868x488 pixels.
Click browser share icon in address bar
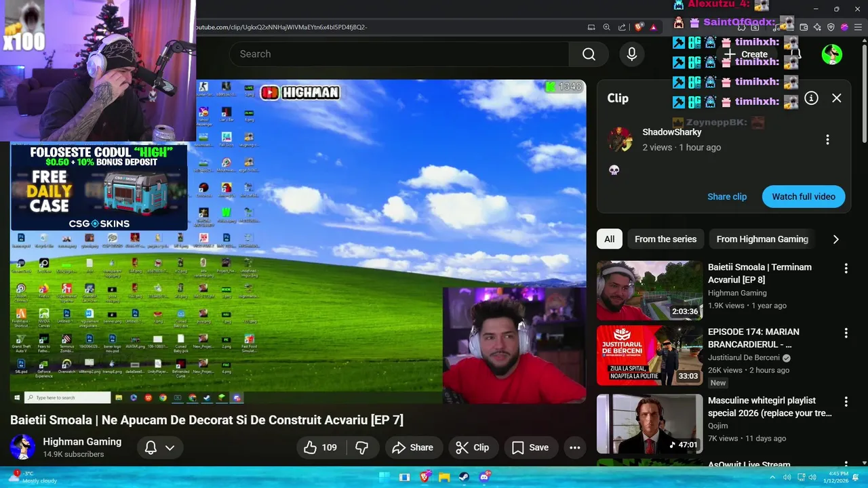pos(622,27)
